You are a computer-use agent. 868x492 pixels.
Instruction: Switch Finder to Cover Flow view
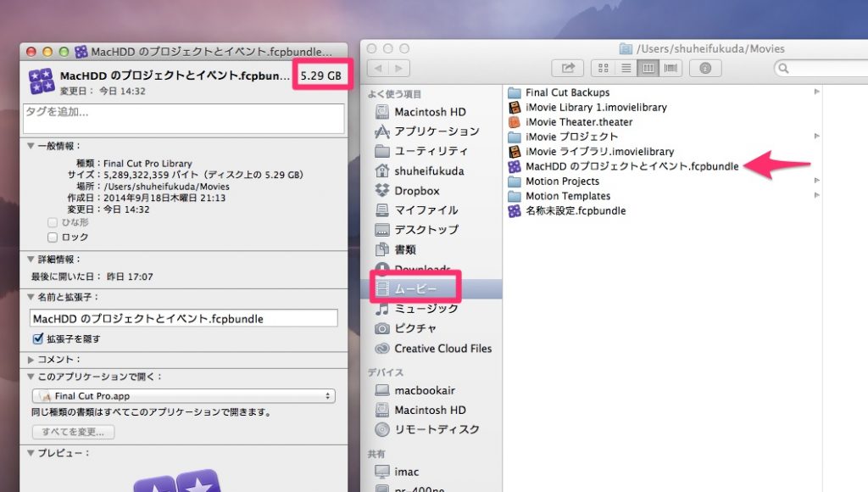(x=670, y=68)
